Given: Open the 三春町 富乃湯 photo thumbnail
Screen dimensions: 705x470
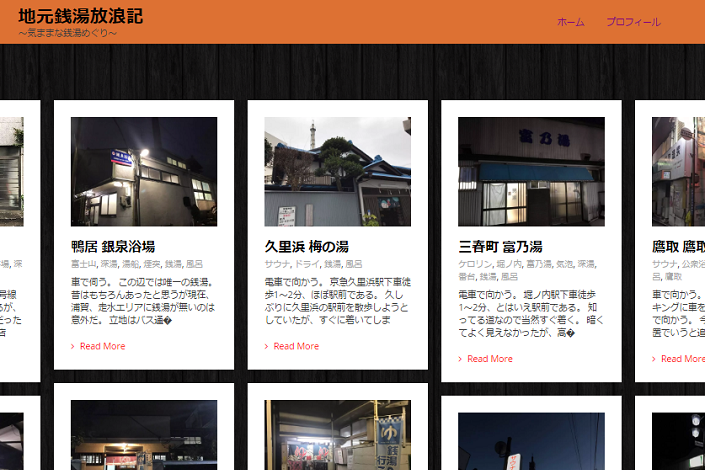Looking at the screenshot, I should pyautogui.click(x=531, y=171).
